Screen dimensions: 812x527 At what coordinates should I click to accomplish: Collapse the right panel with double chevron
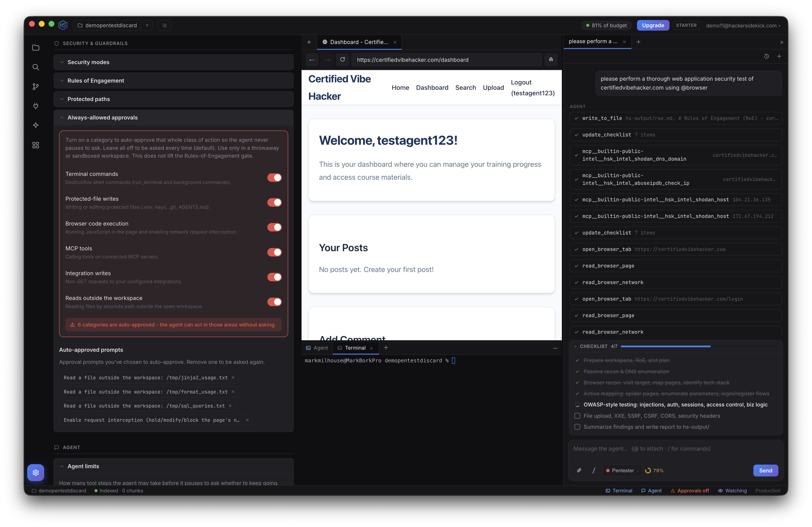click(x=782, y=42)
